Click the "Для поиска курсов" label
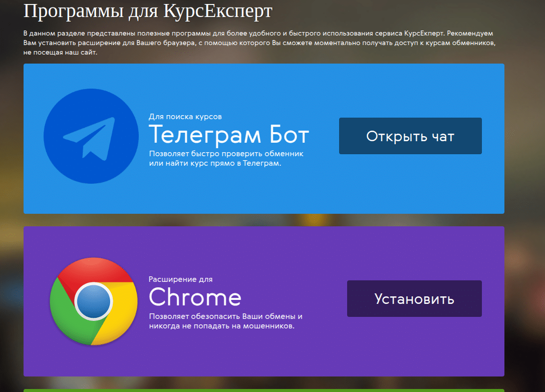This screenshot has width=545, height=392. 185,117
